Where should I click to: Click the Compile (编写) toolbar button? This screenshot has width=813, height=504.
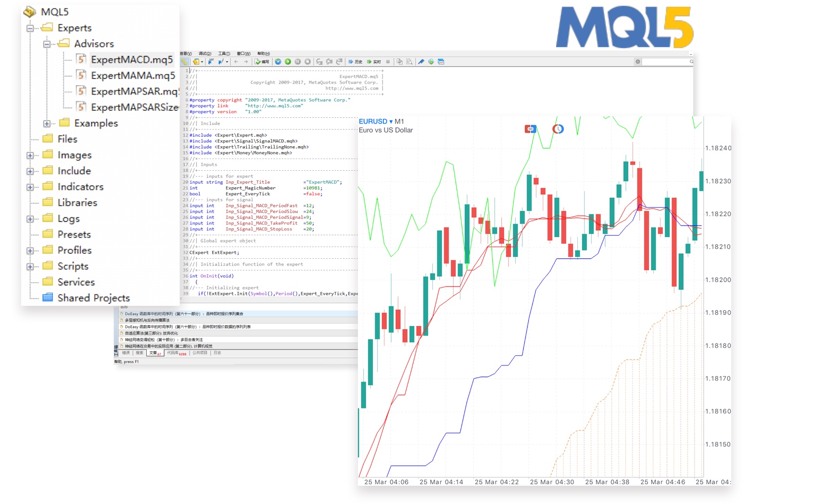point(262,62)
